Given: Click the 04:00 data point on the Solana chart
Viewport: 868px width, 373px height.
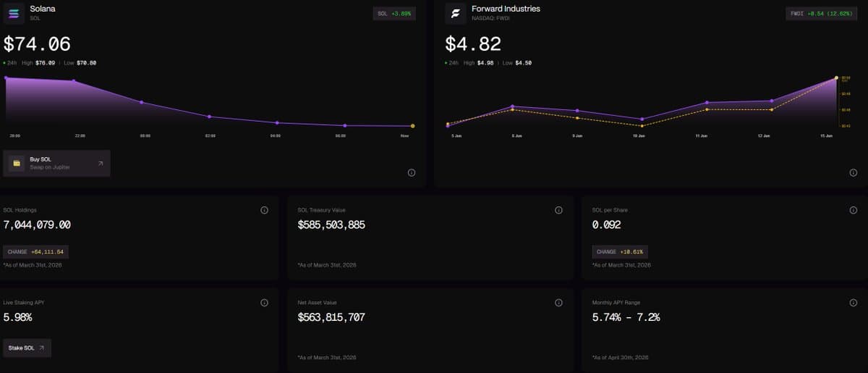Looking at the screenshot, I should click(x=277, y=122).
